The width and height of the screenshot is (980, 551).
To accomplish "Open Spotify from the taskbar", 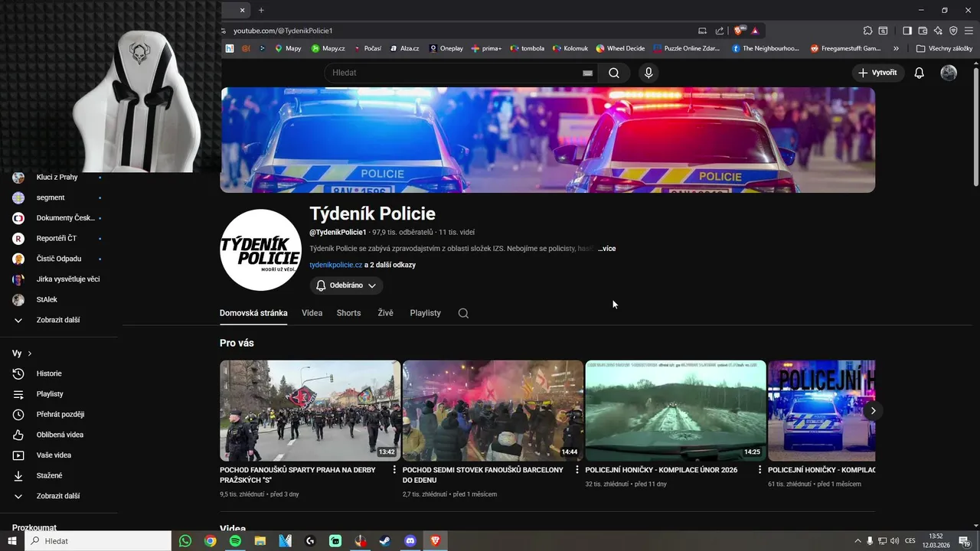I will click(x=235, y=541).
